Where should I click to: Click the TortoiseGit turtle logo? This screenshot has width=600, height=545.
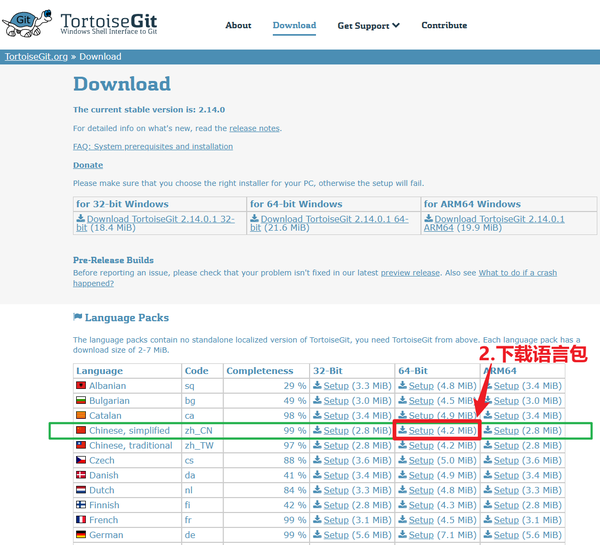tap(27, 24)
